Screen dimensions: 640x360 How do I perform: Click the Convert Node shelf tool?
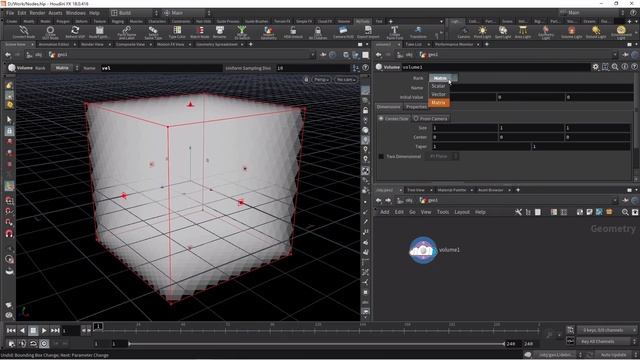(24, 32)
